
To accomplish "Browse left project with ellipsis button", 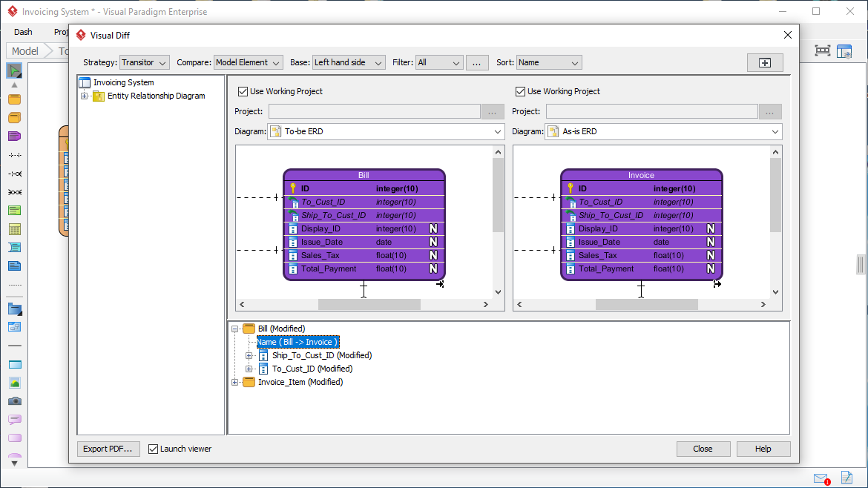I will point(493,112).
